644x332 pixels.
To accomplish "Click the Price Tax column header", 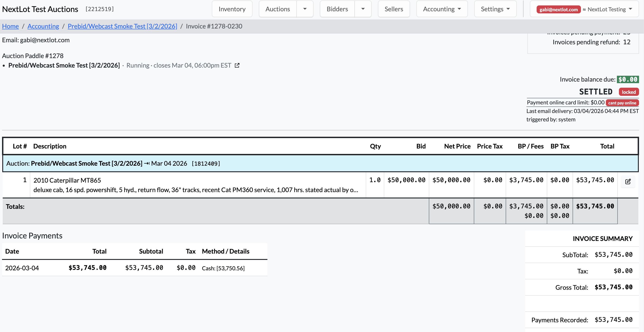I will (490, 146).
